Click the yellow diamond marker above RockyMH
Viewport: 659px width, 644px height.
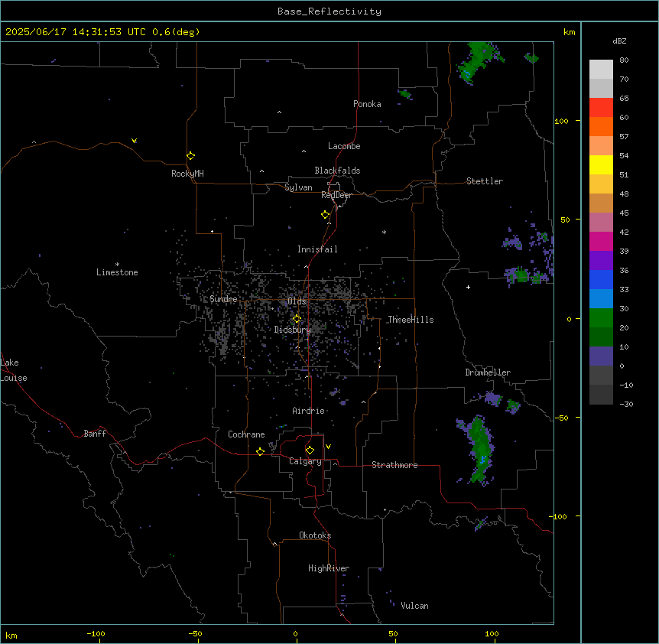pos(190,155)
